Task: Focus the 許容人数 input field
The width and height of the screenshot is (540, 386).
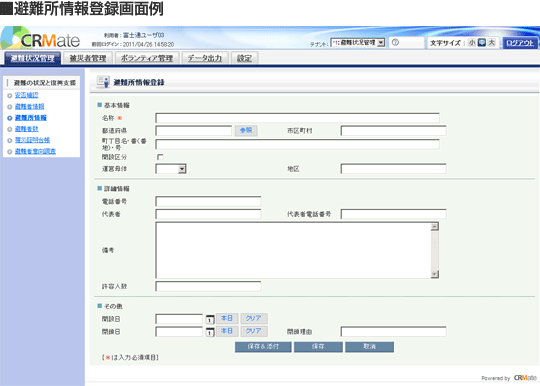Action: point(208,286)
